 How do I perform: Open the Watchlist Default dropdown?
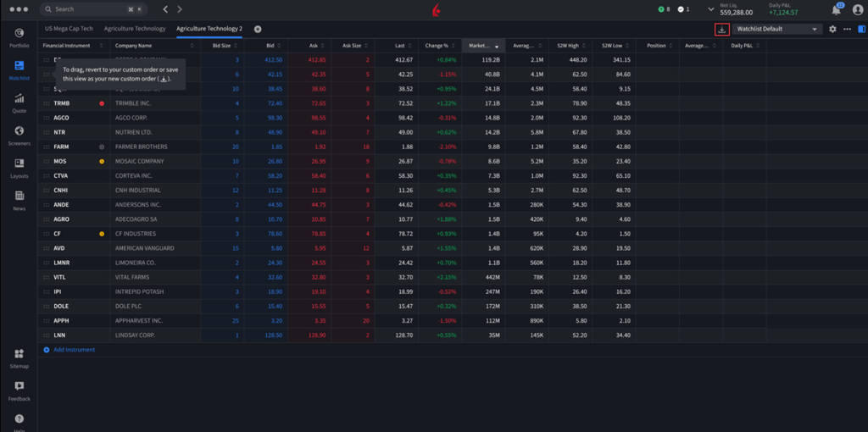click(776, 29)
